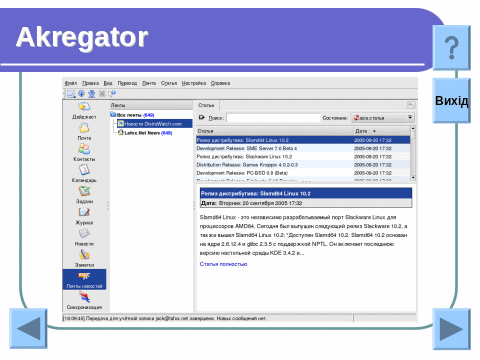Click the Поиск search input field
Viewport: 480px width, 360px height.
pyautogui.click(x=273, y=118)
